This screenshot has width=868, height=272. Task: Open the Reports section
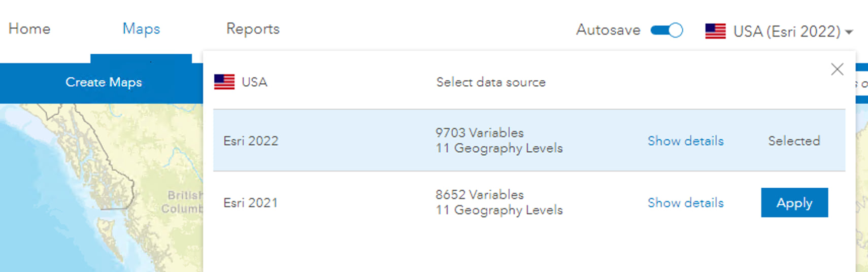point(253,29)
